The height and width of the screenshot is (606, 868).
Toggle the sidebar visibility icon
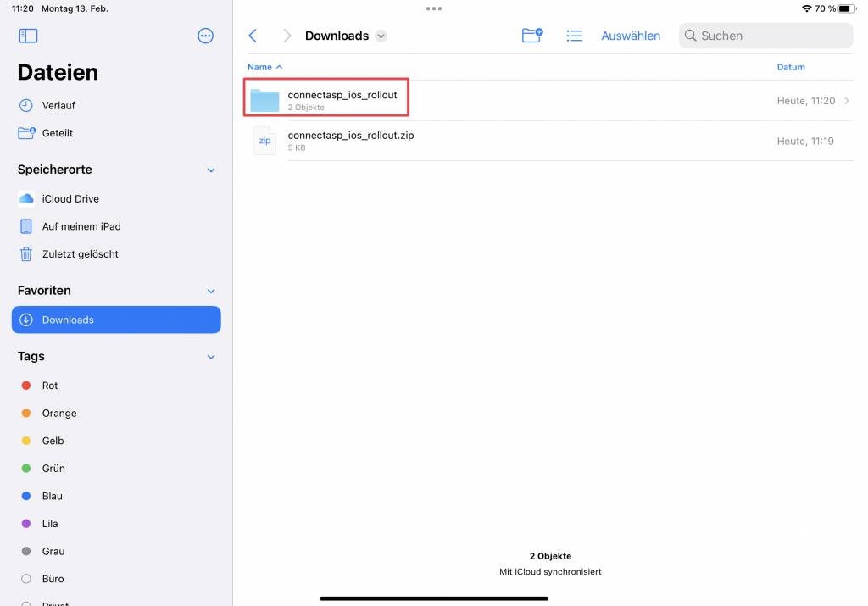28,36
